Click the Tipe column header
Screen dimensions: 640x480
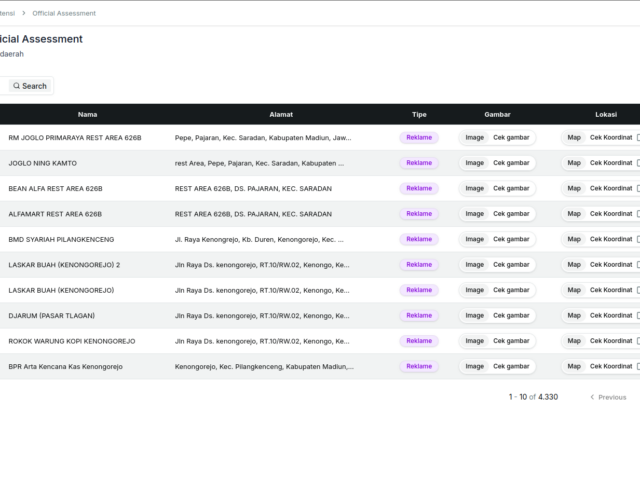click(x=419, y=115)
